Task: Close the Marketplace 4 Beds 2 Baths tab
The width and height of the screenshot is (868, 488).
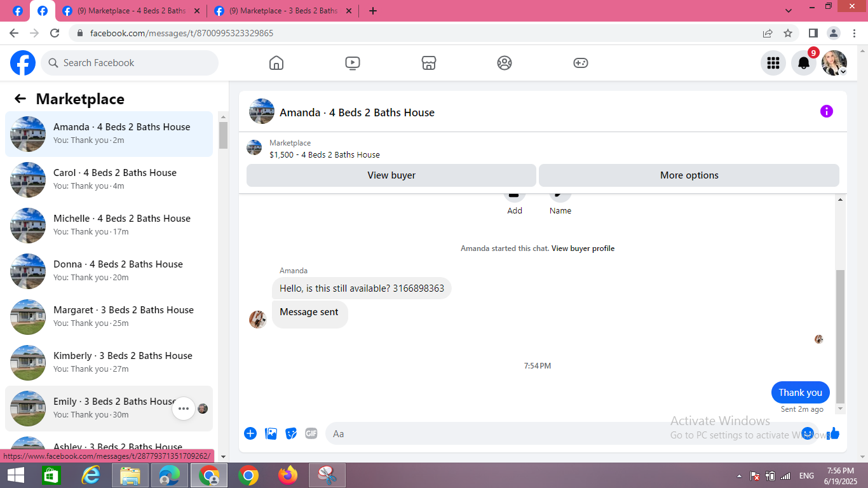Action: [196, 11]
